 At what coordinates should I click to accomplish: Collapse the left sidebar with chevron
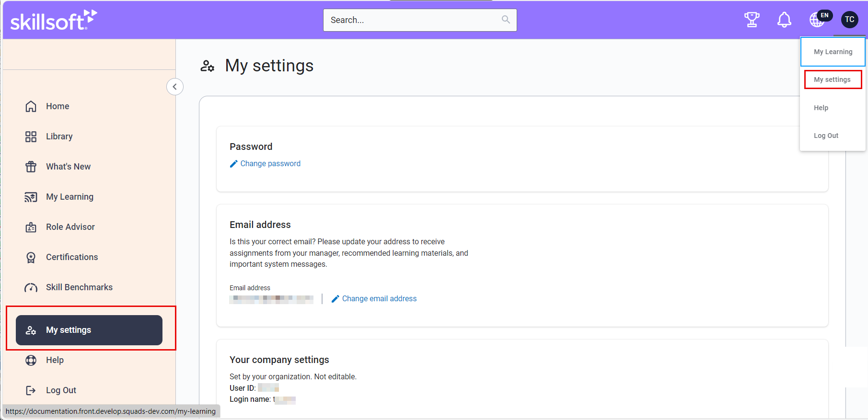pos(175,87)
